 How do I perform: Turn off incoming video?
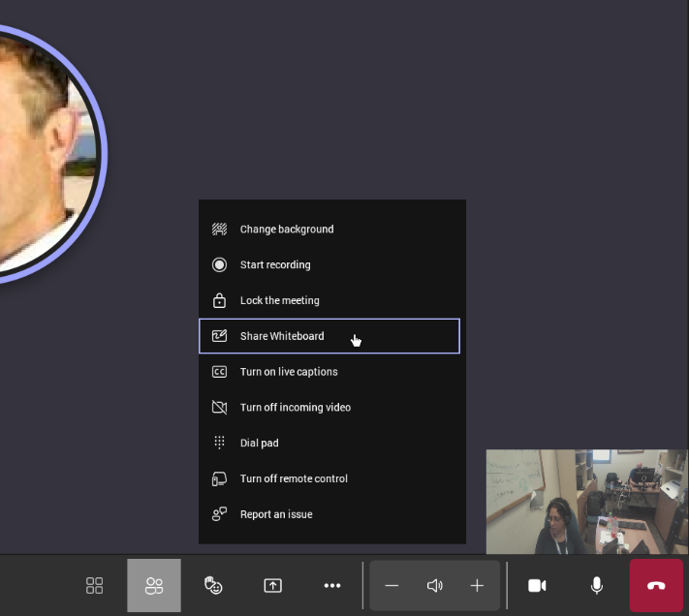pos(295,408)
